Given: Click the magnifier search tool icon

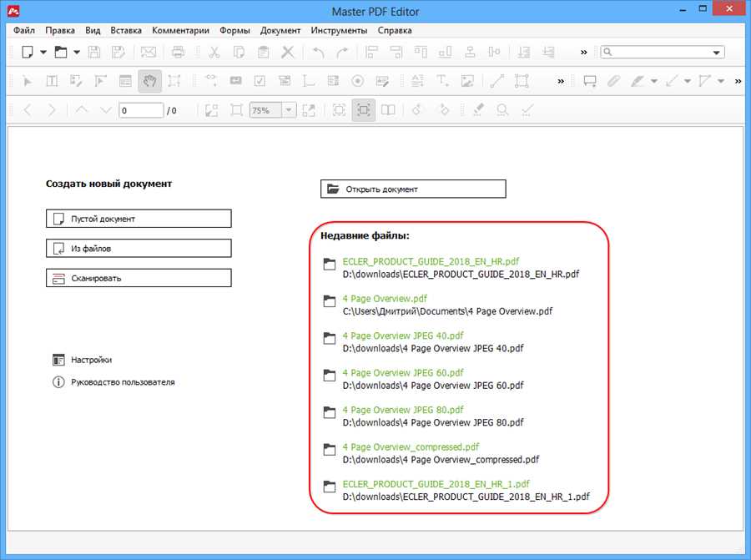Looking at the screenshot, I should tap(502, 110).
